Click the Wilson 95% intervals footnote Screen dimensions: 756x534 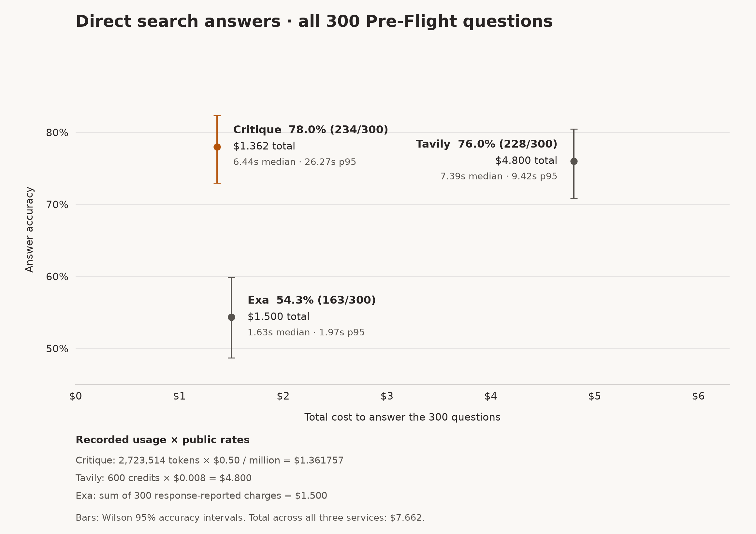250,517
